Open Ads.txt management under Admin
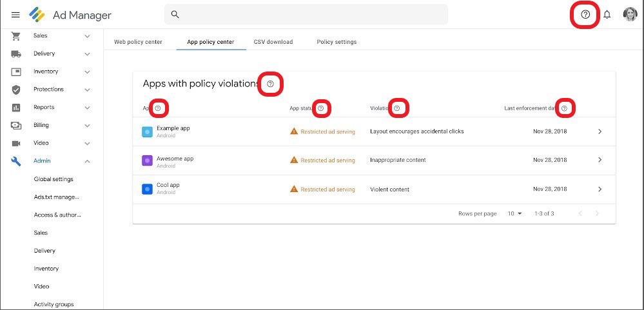644x310 pixels. (56, 197)
